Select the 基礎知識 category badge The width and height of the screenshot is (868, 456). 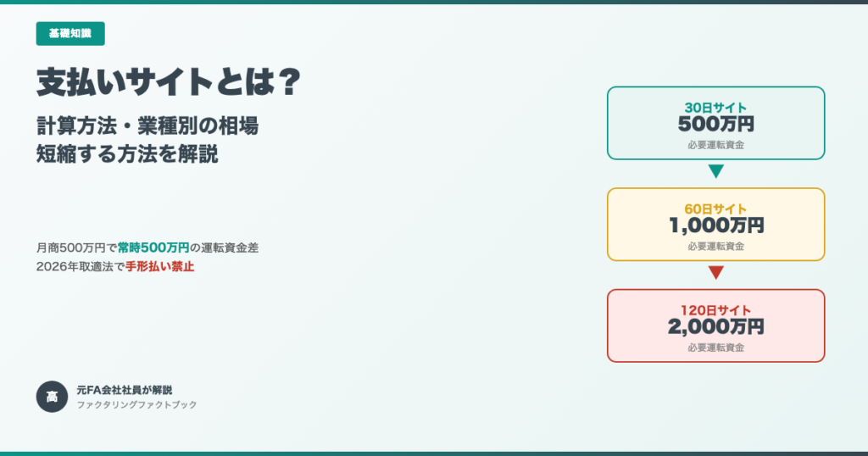point(70,34)
